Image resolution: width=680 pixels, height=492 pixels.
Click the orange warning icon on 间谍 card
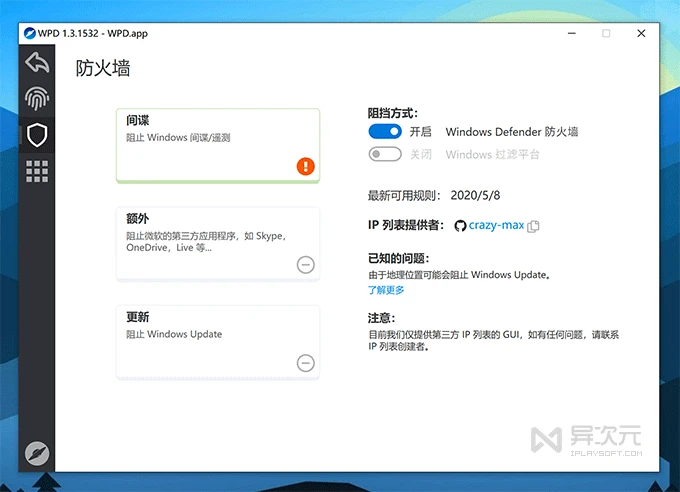tap(306, 166)
